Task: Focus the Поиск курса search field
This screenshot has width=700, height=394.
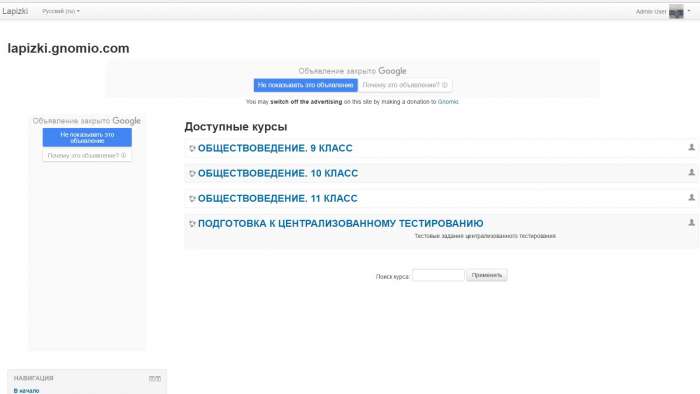Action: (438, 275)
